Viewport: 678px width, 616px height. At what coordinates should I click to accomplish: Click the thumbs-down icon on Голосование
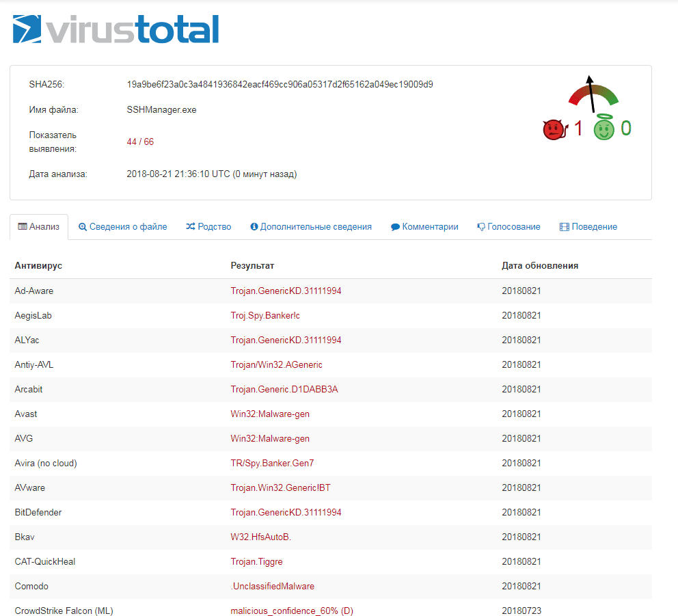click(481, 227)
